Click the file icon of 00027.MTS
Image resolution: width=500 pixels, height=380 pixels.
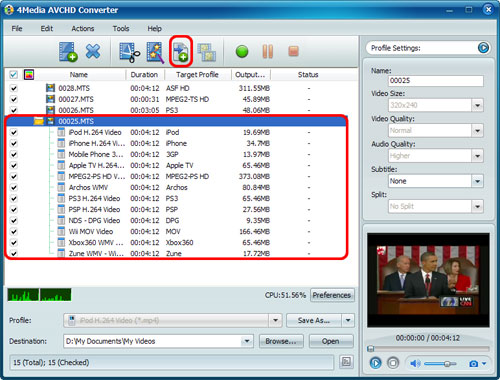50,99
